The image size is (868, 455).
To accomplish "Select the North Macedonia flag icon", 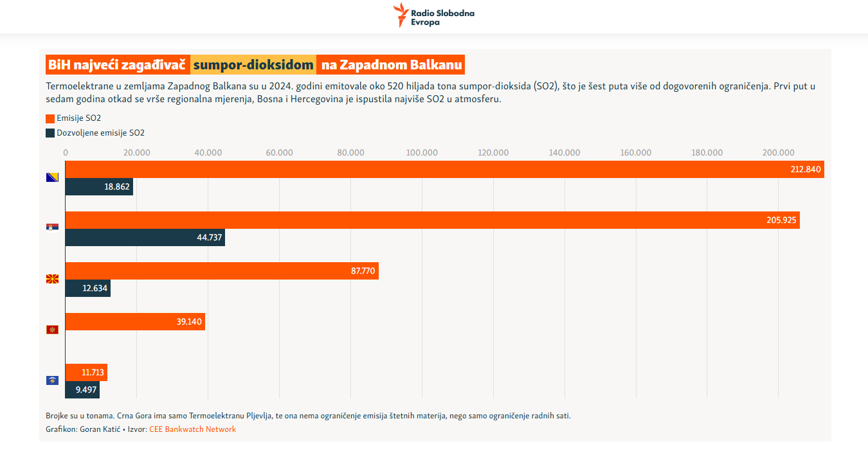I will tap(52, 279).
